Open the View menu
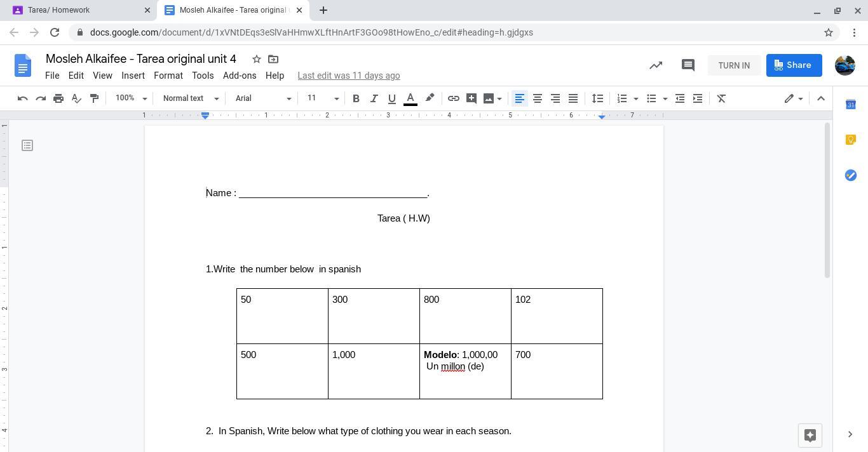868x452 pixels. (x=102, y=76)
